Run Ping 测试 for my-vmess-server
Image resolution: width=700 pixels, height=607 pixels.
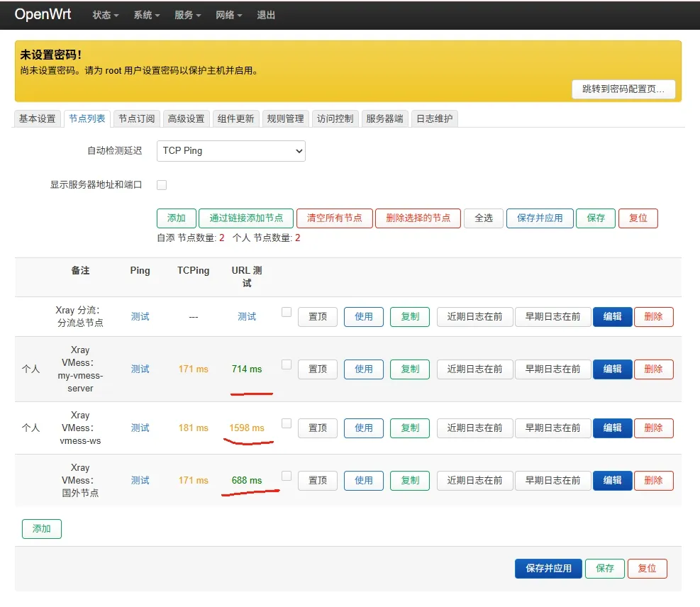pyautogui.click(x=140, y=369)
